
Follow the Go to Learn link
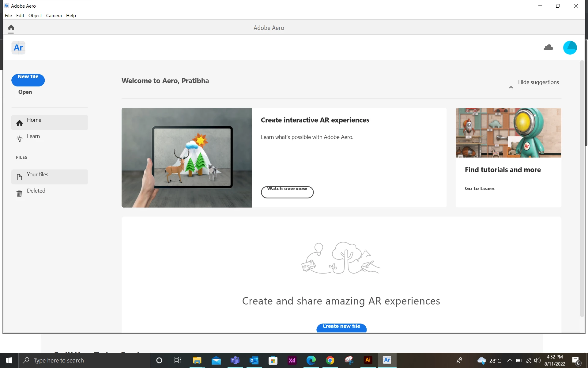tap(480, 189)
